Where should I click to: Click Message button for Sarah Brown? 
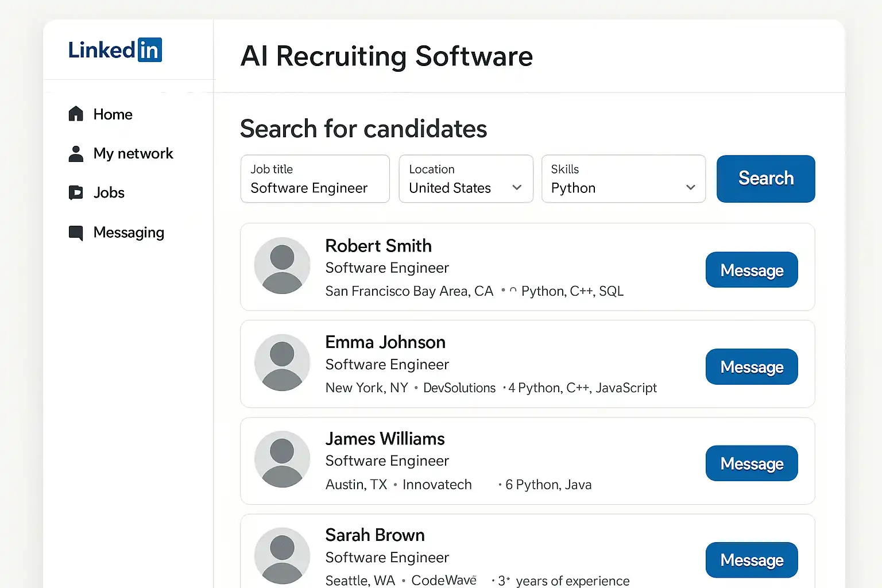coord(751,560)
